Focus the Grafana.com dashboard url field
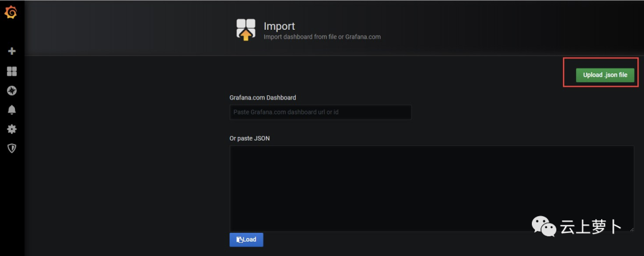 320,112
